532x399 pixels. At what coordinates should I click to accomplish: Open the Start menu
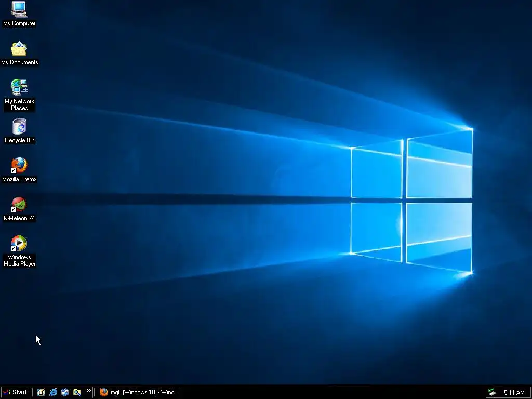point(15,392)
